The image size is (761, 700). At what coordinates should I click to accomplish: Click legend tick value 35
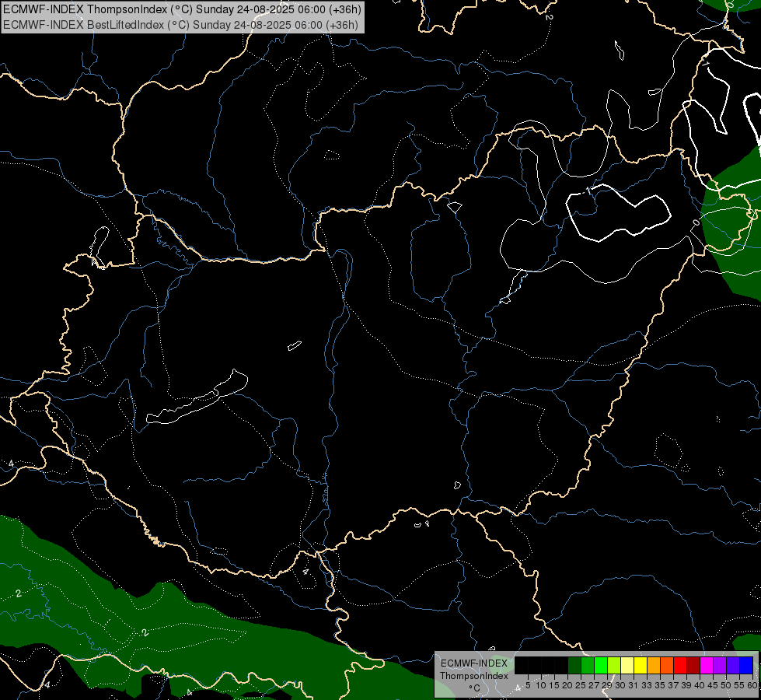point(661,685)
